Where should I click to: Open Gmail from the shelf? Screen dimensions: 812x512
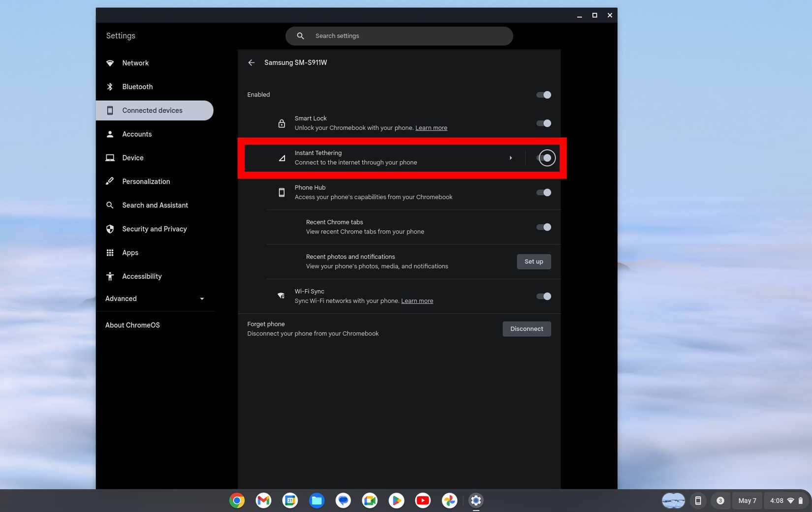(x=263, y=500)
